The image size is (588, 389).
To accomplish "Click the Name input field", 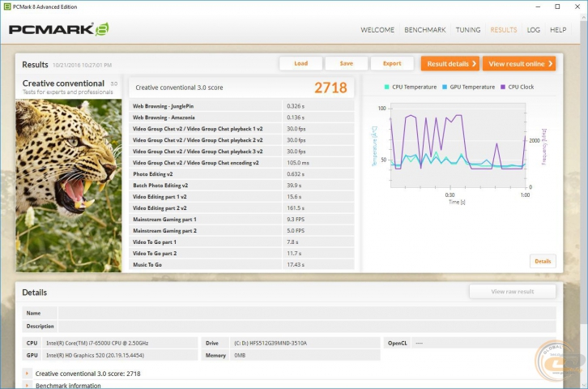I will 307,313.
